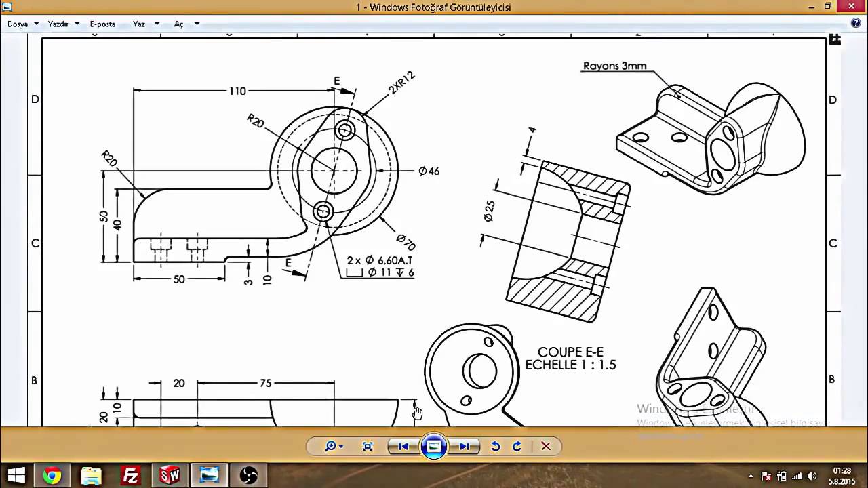Viewport: 868px width, 488px height.
Task: Restore down the Photo Viewer window
Action: (x=827, y=6)
